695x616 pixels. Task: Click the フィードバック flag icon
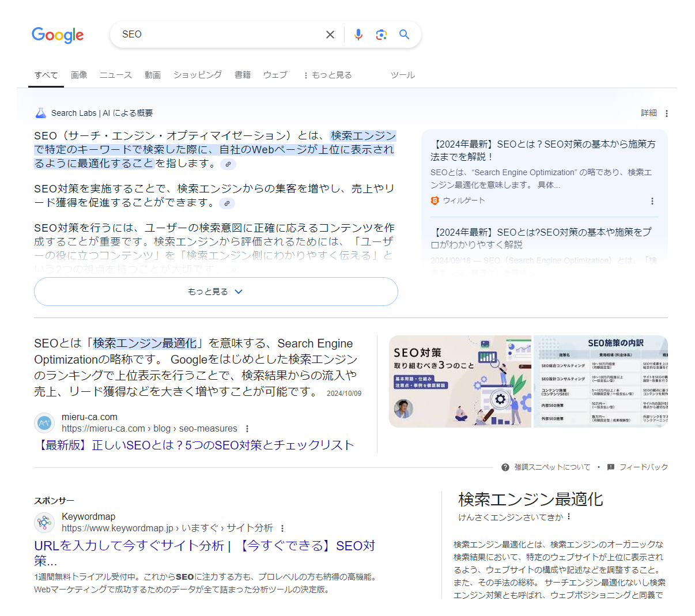tap(611, 467)
